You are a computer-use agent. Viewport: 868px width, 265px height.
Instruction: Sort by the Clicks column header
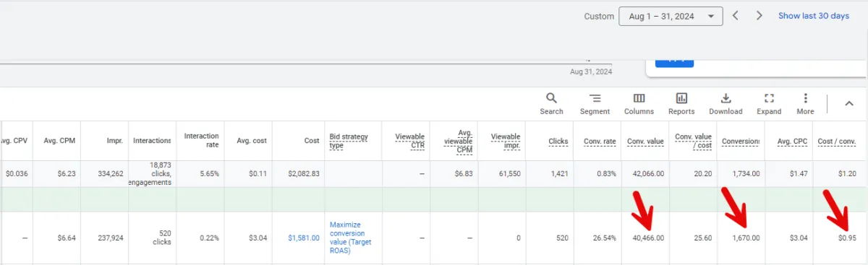(x=558, y=141)
